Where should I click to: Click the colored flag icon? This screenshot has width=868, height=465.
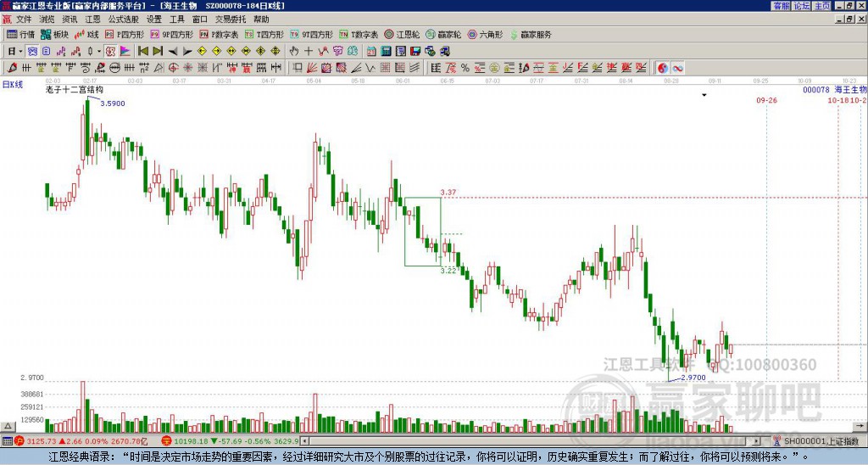[x=125, y=52]
